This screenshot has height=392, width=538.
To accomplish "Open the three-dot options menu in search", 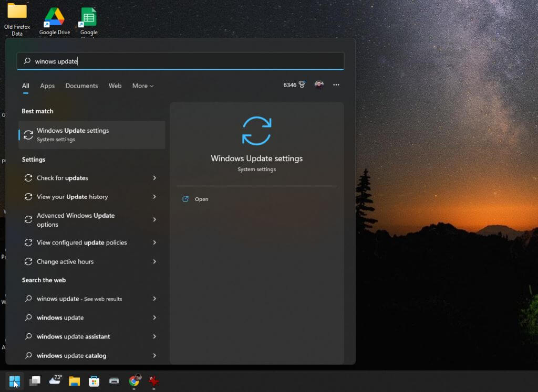I will pos(336,85).
